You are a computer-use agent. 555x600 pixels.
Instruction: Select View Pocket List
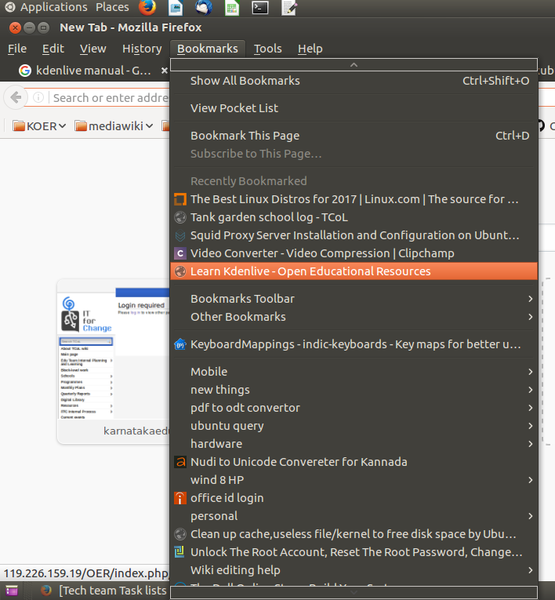tap(354, 108)
